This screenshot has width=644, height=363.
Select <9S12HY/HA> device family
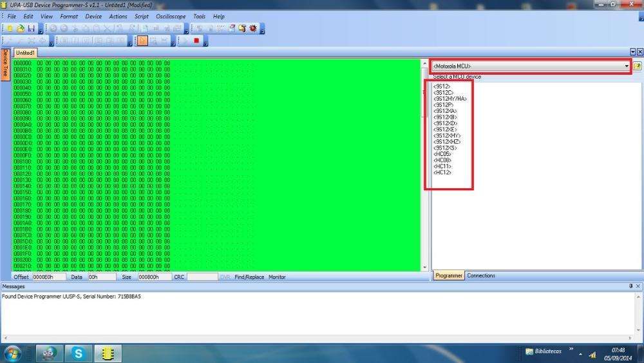(450, 99)
